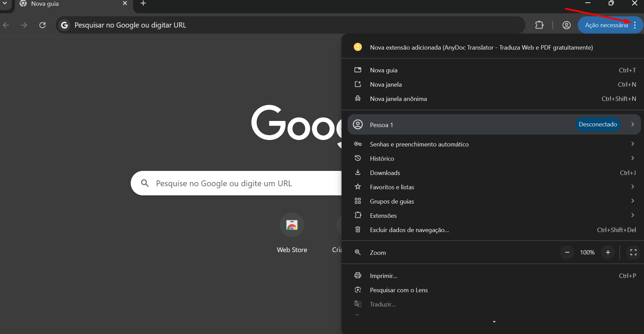Choose Pesquisar com o Lens
Image resolution: width=644 pixels, height=334 pixels.
coord(493,290)
